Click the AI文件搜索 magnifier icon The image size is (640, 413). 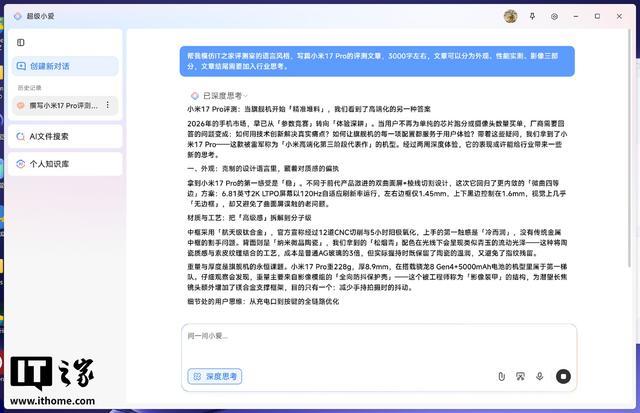(20, 136)
